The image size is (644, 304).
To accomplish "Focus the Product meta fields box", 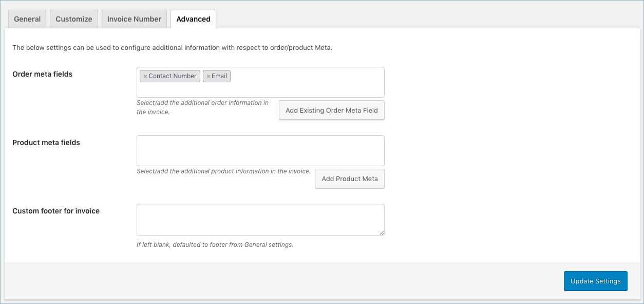I will pyautogui.click(x=260, y=151).
